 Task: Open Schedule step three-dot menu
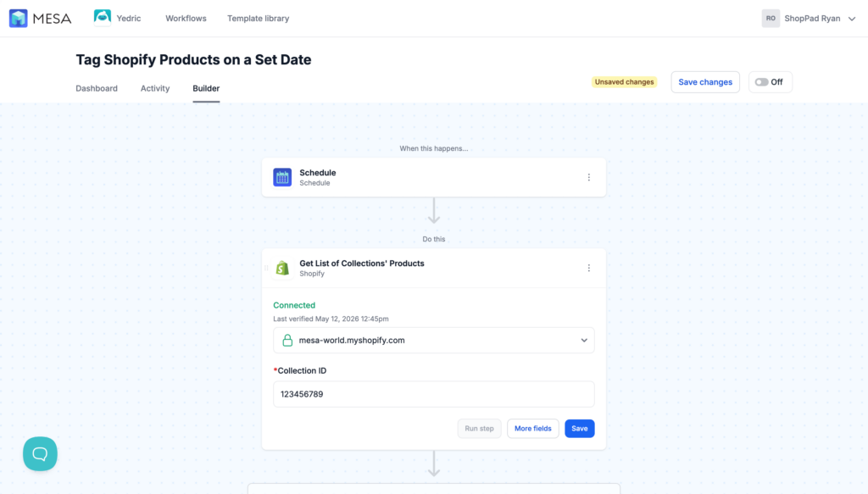pyautogui.click(x=589, y=177)
